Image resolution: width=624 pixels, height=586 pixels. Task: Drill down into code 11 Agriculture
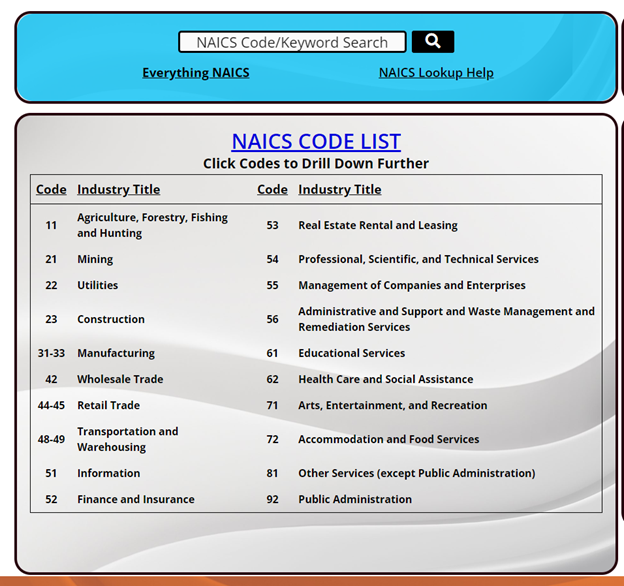(51, 225)
